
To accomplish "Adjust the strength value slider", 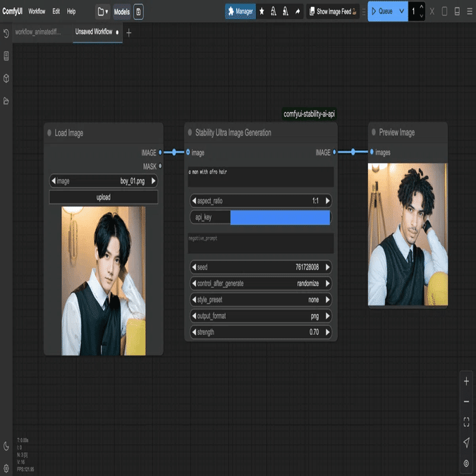I will pos(261,332).
